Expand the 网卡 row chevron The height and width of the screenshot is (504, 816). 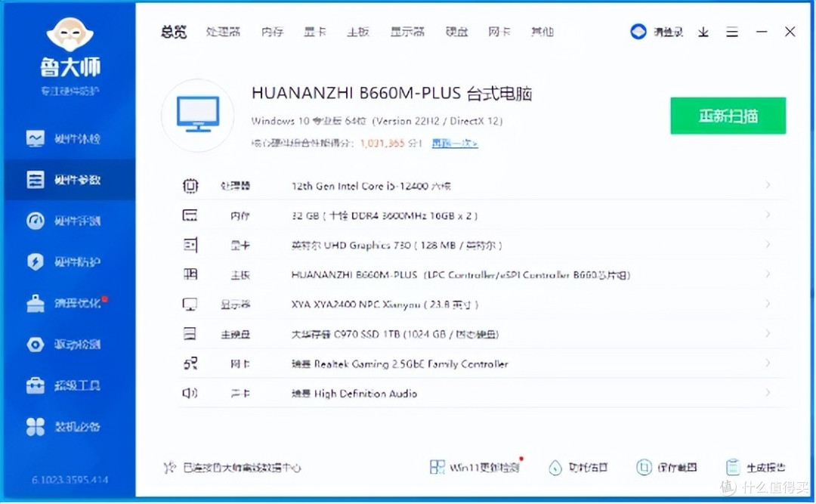[768, 363]
